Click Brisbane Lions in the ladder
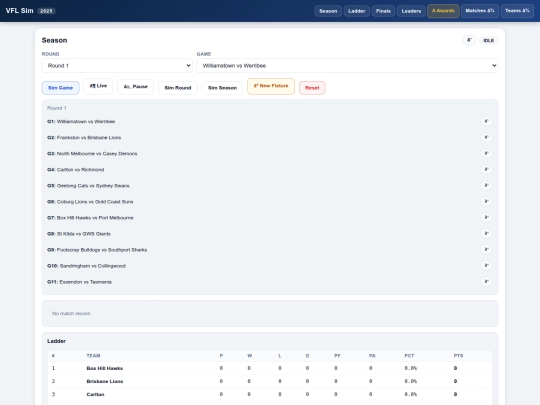The image size is (540, 405). coord(105,381)
